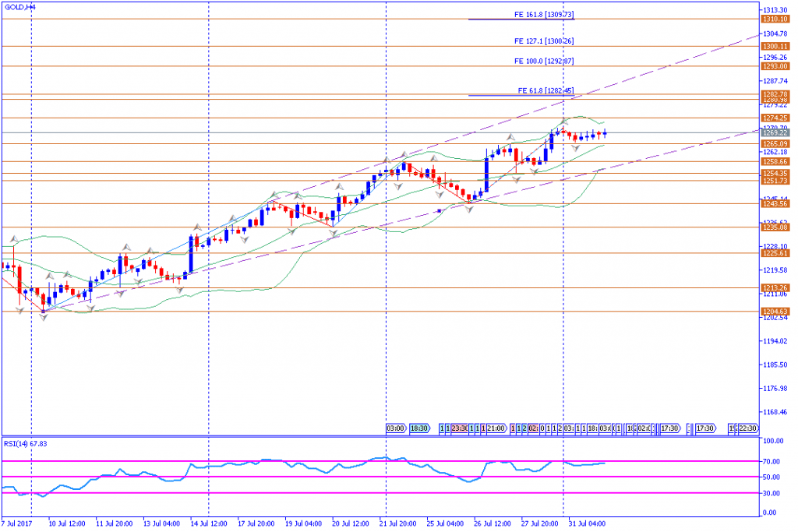Open the 21:00 news event marker

(496, 428)
